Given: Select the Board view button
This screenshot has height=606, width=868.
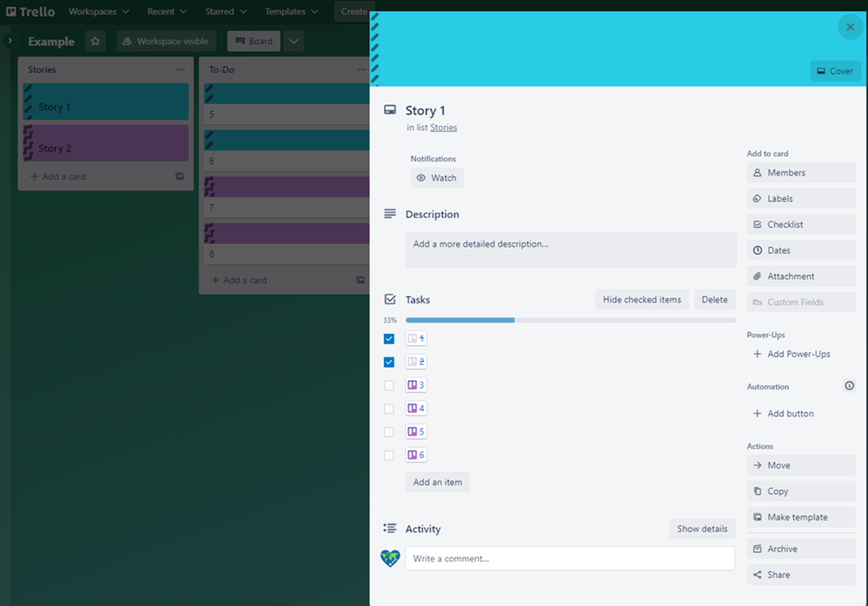Looking at the screenshot, I should tap(254, 41).
